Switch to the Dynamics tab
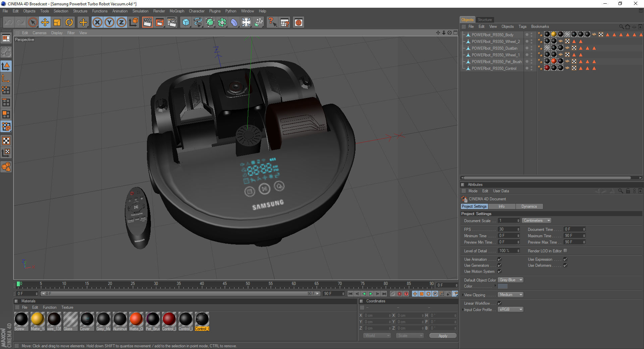644x349 pixels. point(529,206)
